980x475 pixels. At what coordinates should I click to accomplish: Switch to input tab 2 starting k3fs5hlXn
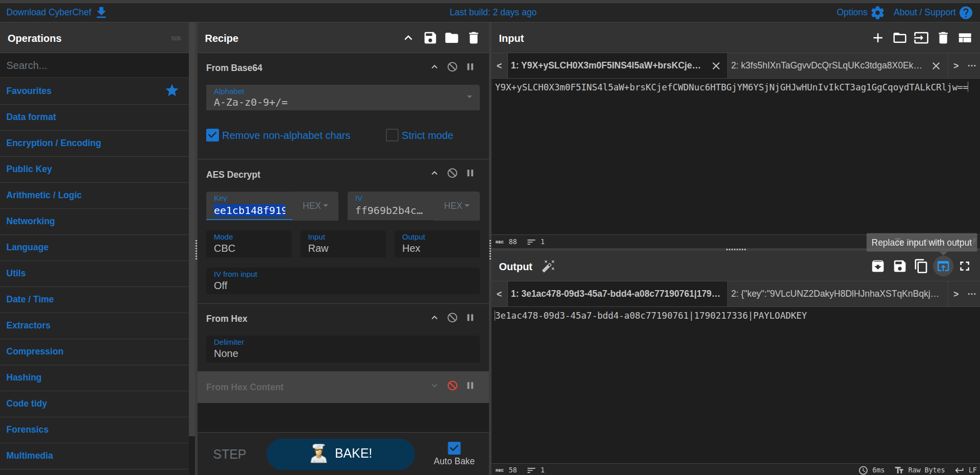coord(826,65)
